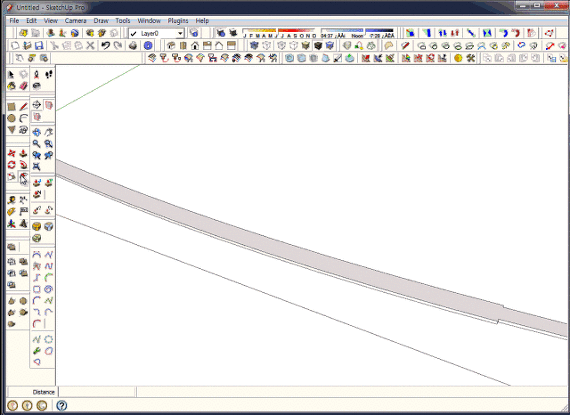Choose the Push/Pull tool
The width and height of the screenshot is (570, 415).
[x=23, y=153]
